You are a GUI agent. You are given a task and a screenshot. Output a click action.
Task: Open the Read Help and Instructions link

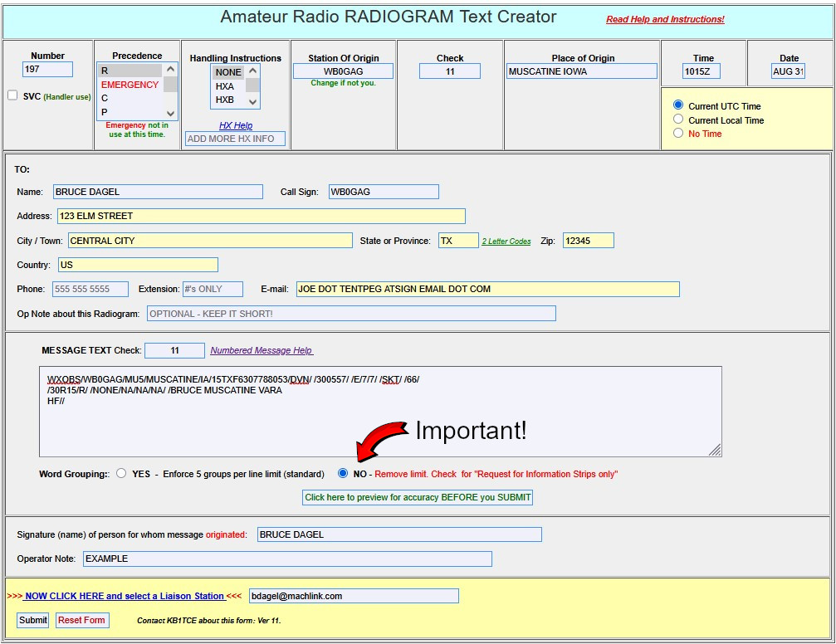point(665,19)
